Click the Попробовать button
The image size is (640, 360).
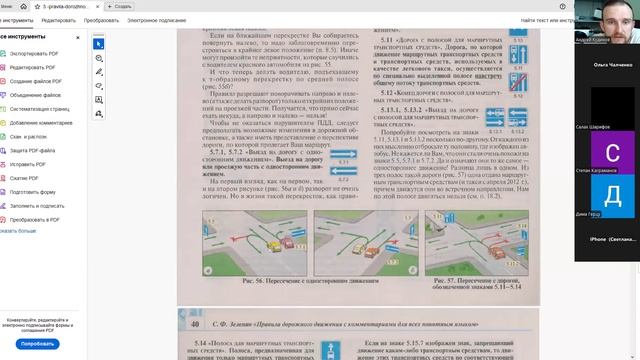(38, 344)
